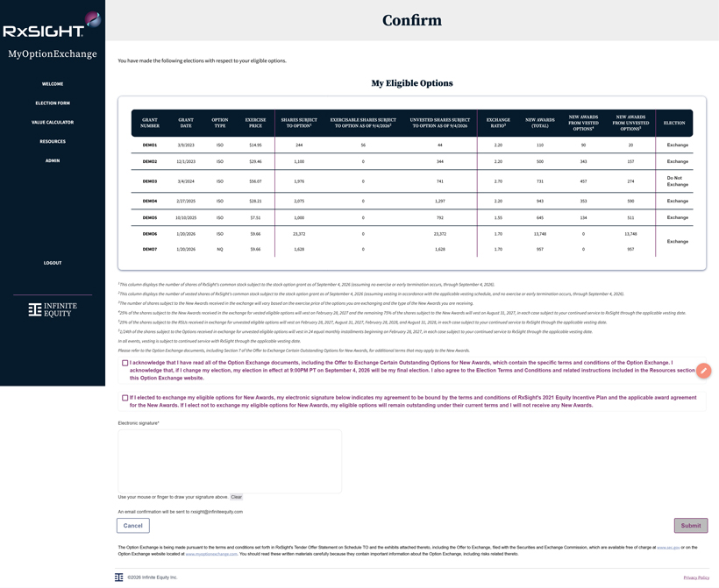Go to Election Form

(x=53, y=103)
